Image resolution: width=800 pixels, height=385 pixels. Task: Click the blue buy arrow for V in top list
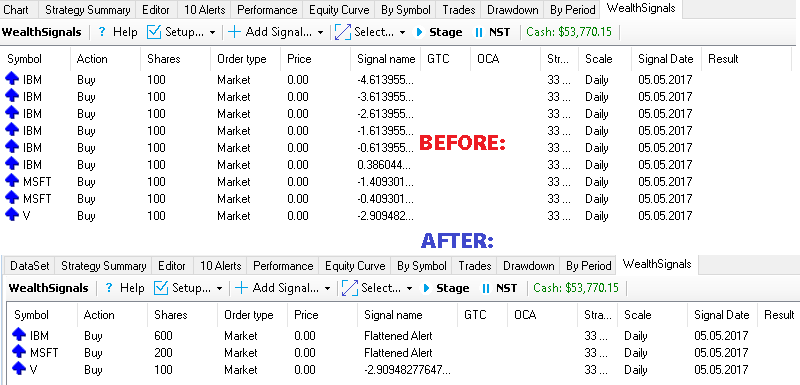tap(12, 215)
